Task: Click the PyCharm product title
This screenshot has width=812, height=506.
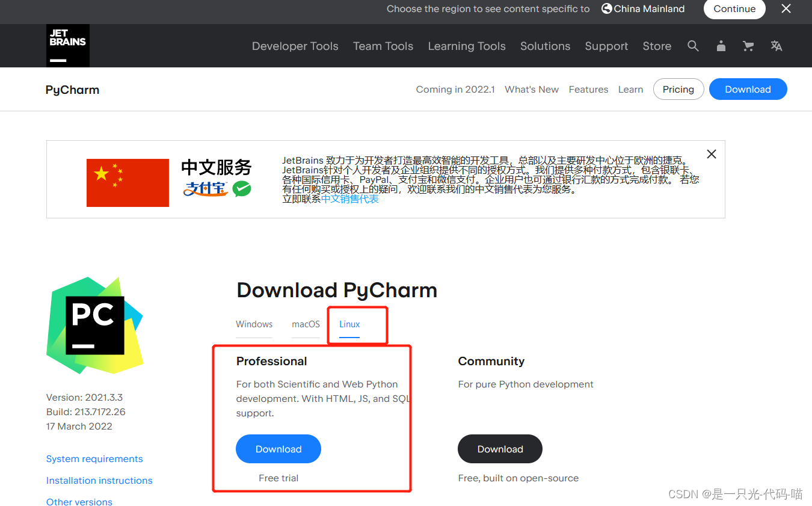Action: [72, 90]
